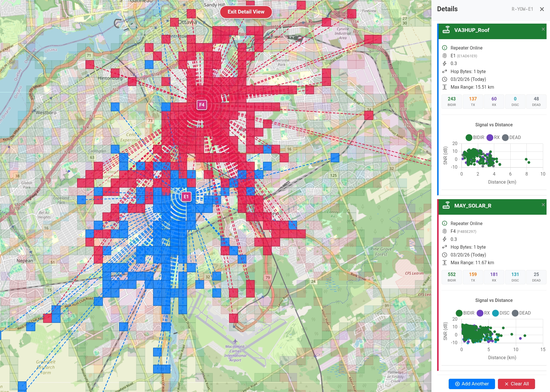
Task: Toggle RX legend in MAY_SOLAR_R chart
Action: pos(483,313)
